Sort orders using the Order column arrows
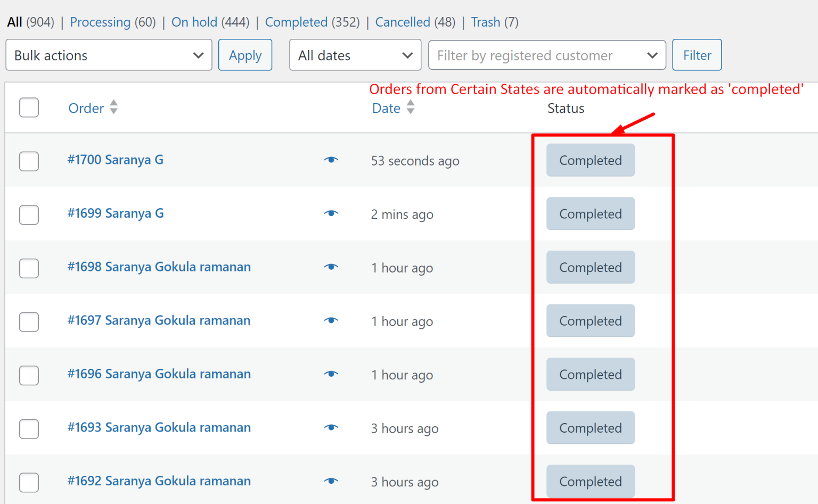The image size is (818, 504). 113,108
